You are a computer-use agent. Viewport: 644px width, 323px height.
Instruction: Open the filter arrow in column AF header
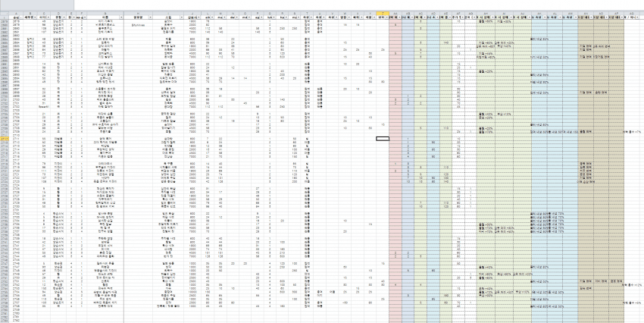(462, 16)
